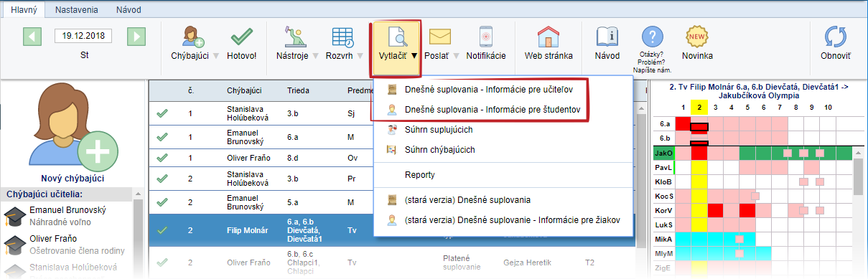Open the Novinka NEW badge icon
Screen dimensions: 868x279
(x=697, y=36)
